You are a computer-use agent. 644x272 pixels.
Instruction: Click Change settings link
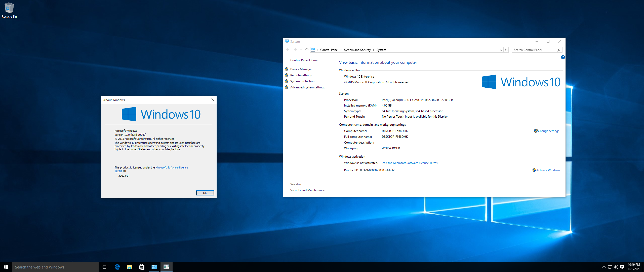pos(548,131)
